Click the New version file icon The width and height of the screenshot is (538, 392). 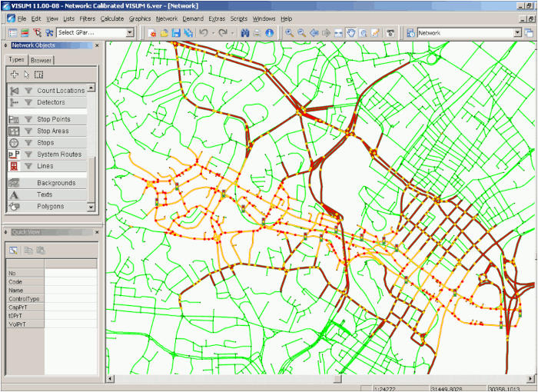coord(151,33)
